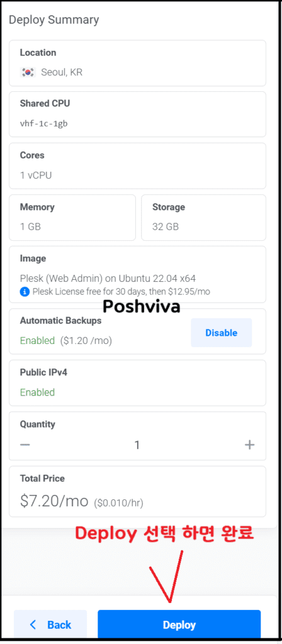Click the blue info icon for Plesk license

[25, 292]
